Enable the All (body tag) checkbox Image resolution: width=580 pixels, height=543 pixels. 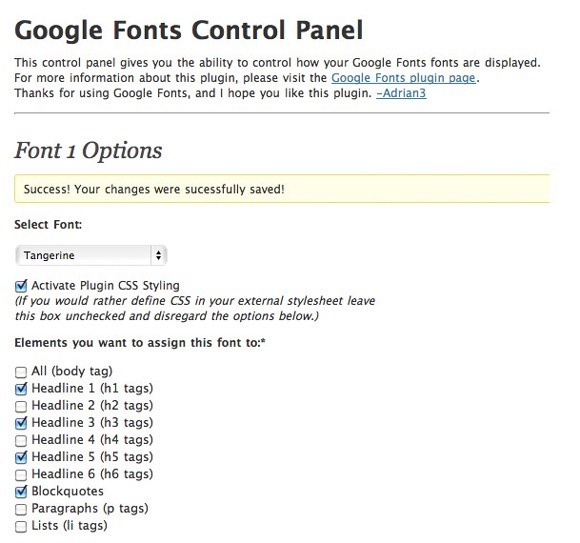click(21, 372)
